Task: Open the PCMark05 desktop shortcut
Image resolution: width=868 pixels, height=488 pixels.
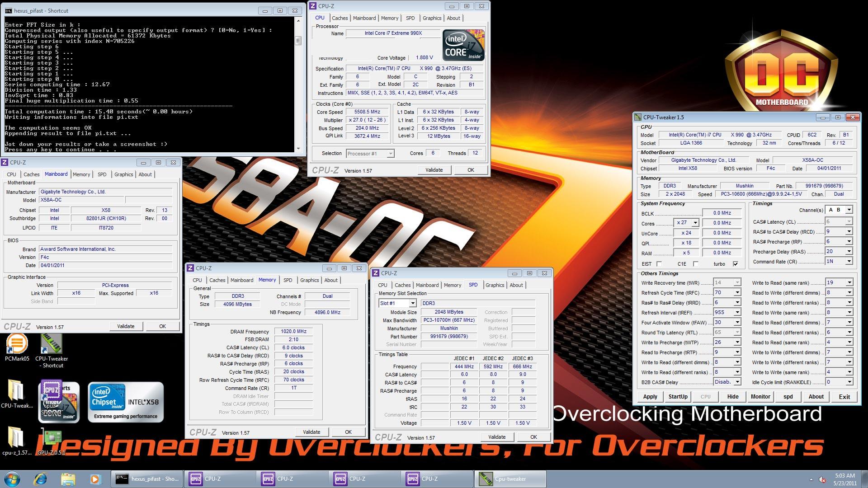Action: tap(17, 347)
